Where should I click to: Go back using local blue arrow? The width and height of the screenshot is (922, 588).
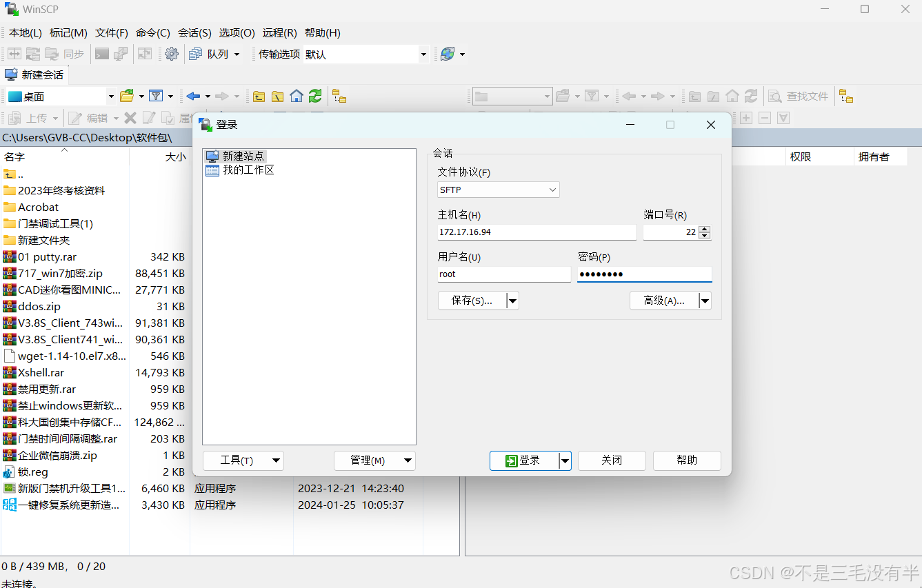point(193,96)
